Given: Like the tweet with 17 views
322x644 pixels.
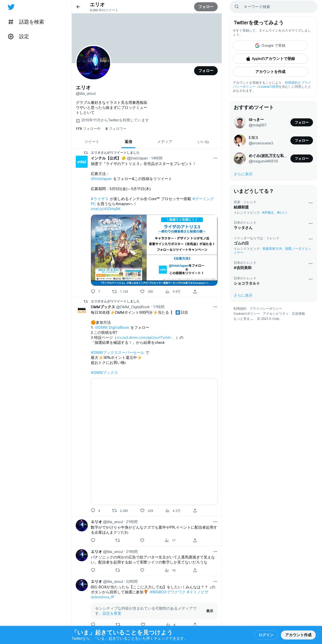Looking at the screenshot, I should tap(142, 540).
